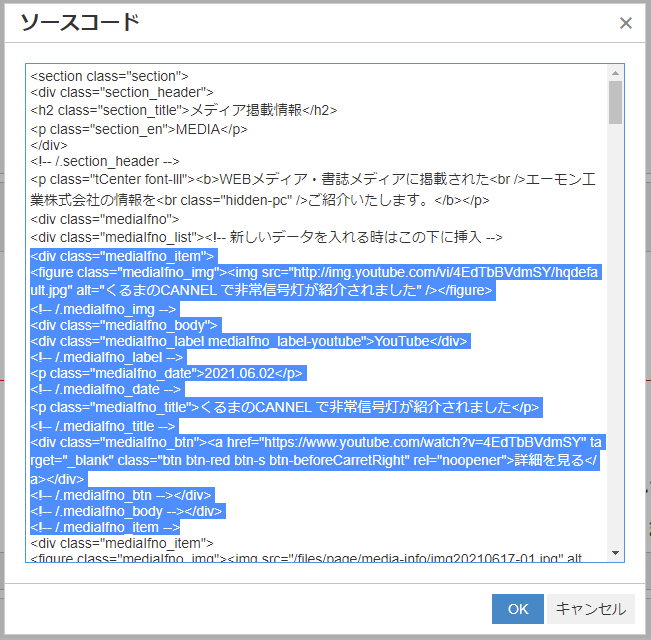Click the p class="section_en" MEDIA line
This screenshot has width=651, height=640.
coord(139,128)
